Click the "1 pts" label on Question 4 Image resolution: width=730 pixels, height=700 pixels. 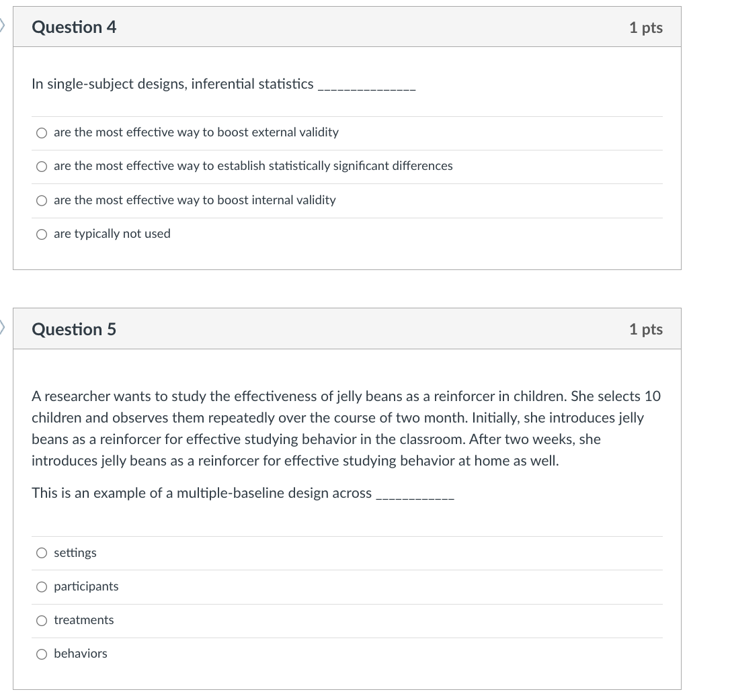pyautogui.click(x=645, y=28)
